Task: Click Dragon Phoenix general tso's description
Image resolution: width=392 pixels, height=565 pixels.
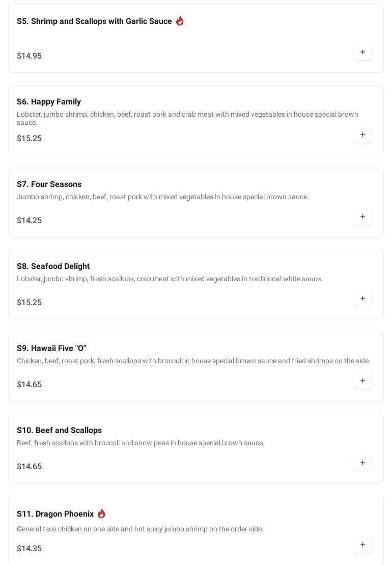Action: (140, 529)
